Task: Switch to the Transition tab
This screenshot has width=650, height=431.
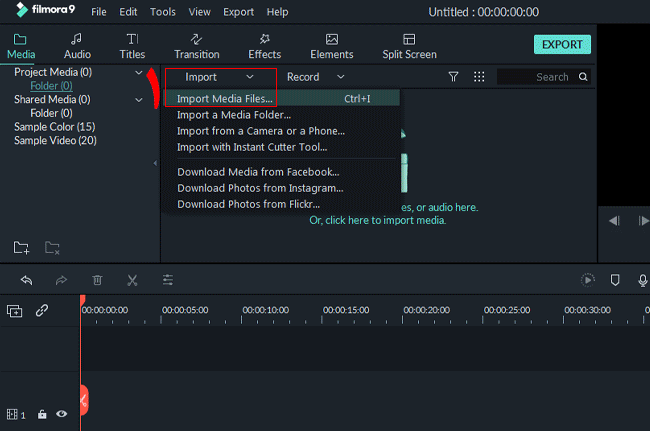Action: click(197, 45)
